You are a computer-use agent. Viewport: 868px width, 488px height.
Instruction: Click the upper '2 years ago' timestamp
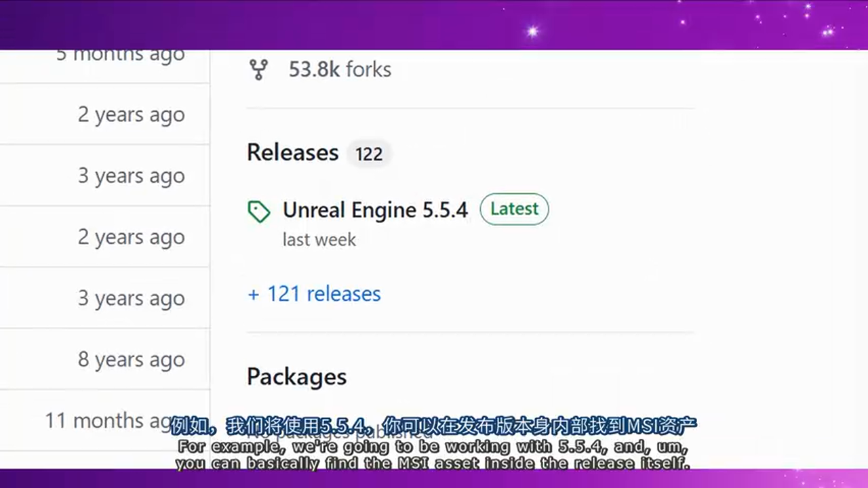coord(131,115)
